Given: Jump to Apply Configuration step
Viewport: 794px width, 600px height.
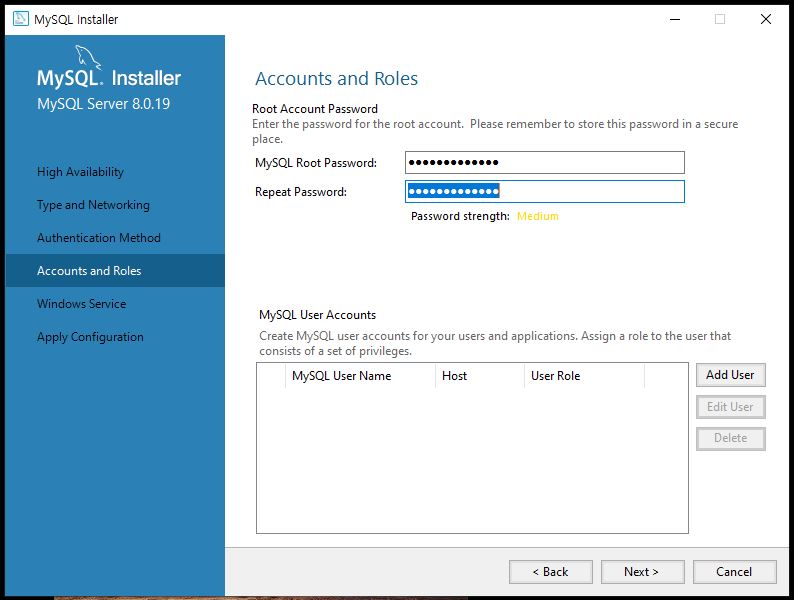Looking at the screenshot, I should [90, 337].
